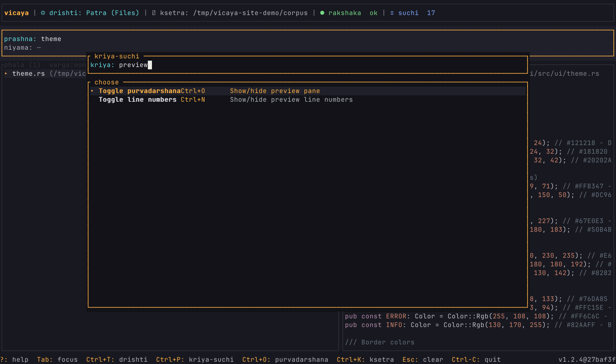Viewport: 616px width, 364px height.
Task: Click the 'choose' list panel title
Action: [106, 82]
